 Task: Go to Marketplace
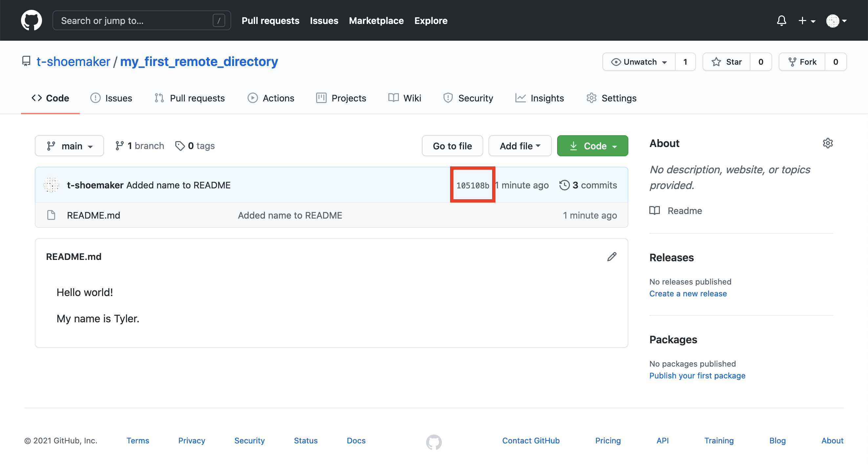pyautogui.click(x=376, y=21)
